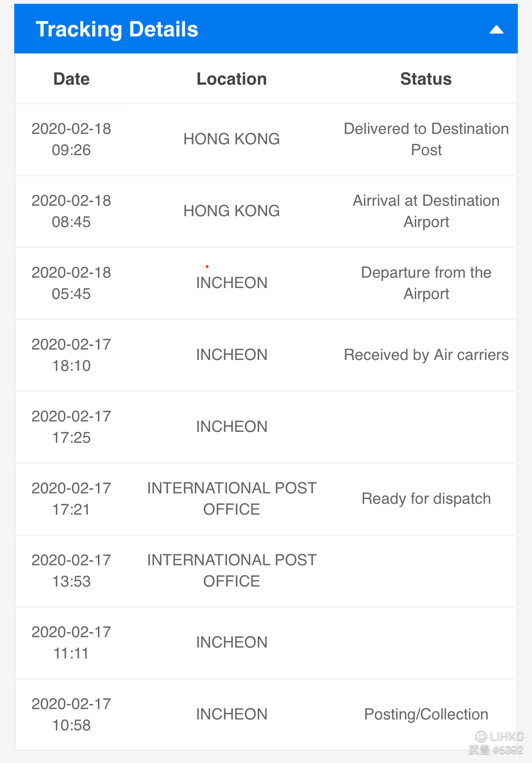Click the LIHKG watermark logo icon
The image size is (532, 763).
(481, 736)
